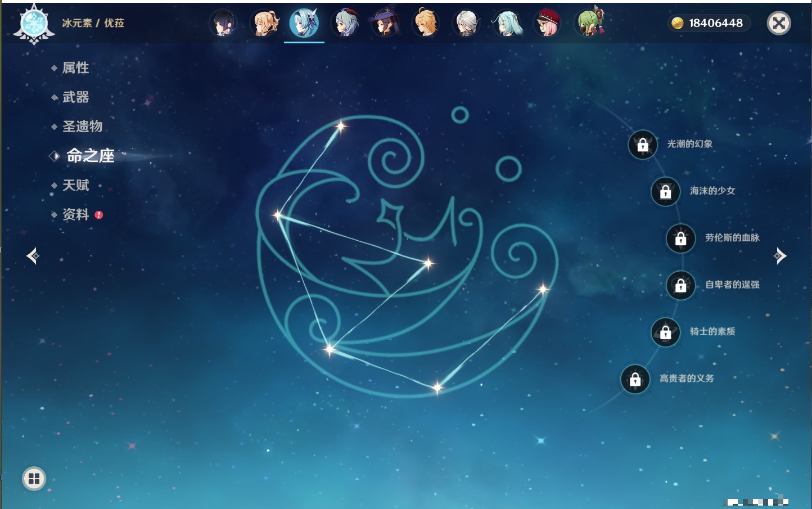
Task: Click the lock icon for 高贵者的义务
Action: (x=635, y=379)
